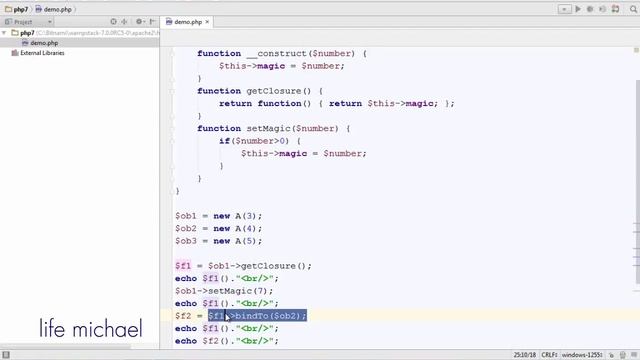
Task: Collapse the php7 project root node
Action: [x=4, y=33]
